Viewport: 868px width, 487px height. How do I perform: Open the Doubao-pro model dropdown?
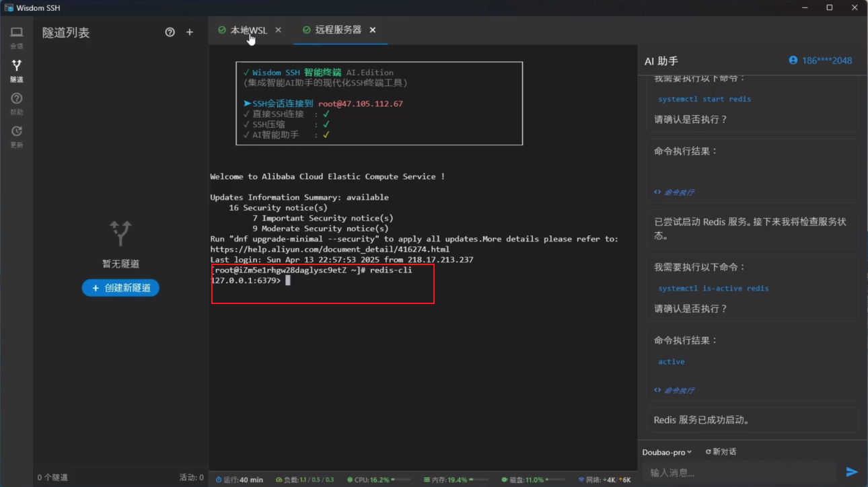(x=666, y=452)
